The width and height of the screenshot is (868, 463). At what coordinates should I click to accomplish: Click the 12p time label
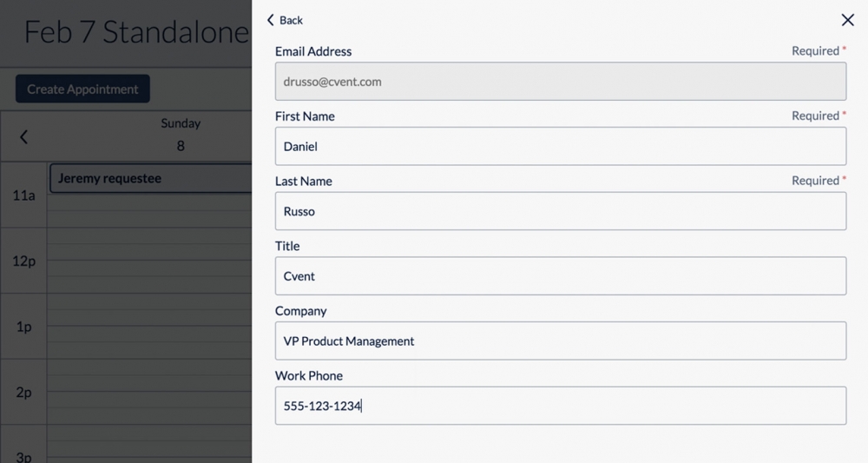tap(24, 261)
